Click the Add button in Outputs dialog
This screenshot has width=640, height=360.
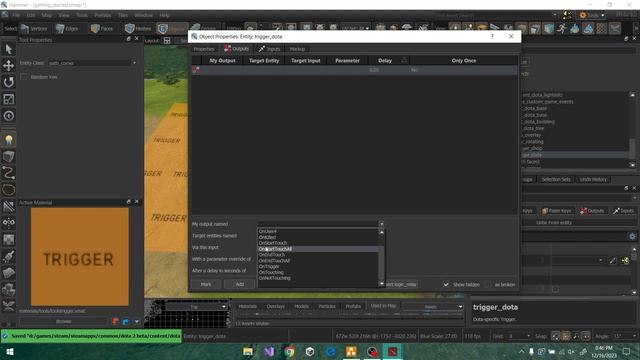pos(240,284)
